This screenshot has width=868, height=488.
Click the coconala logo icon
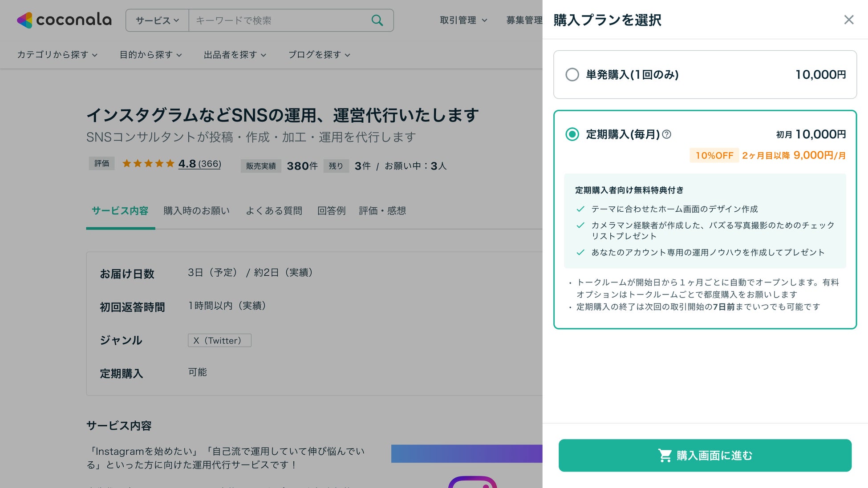pos(25,20)
